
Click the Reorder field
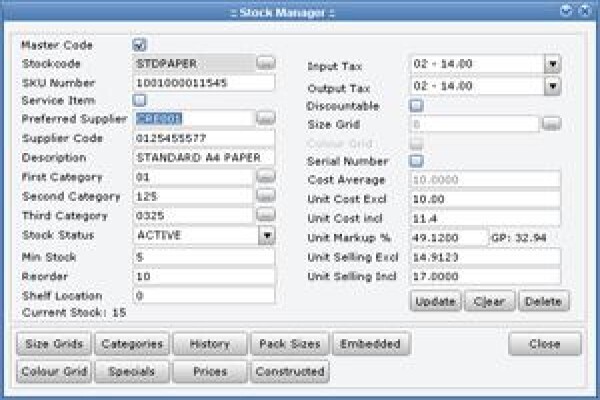coord(204,276)
